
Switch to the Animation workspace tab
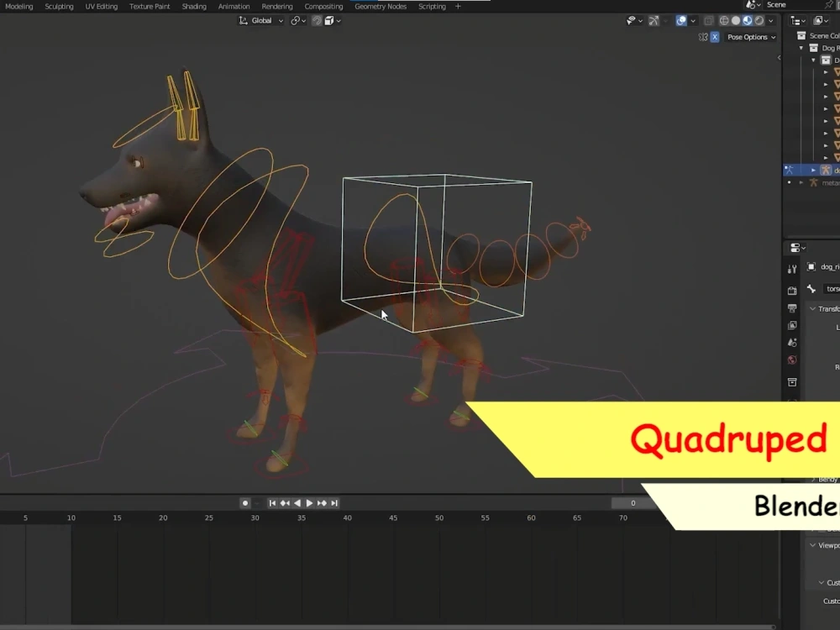[x=234, y=6]
